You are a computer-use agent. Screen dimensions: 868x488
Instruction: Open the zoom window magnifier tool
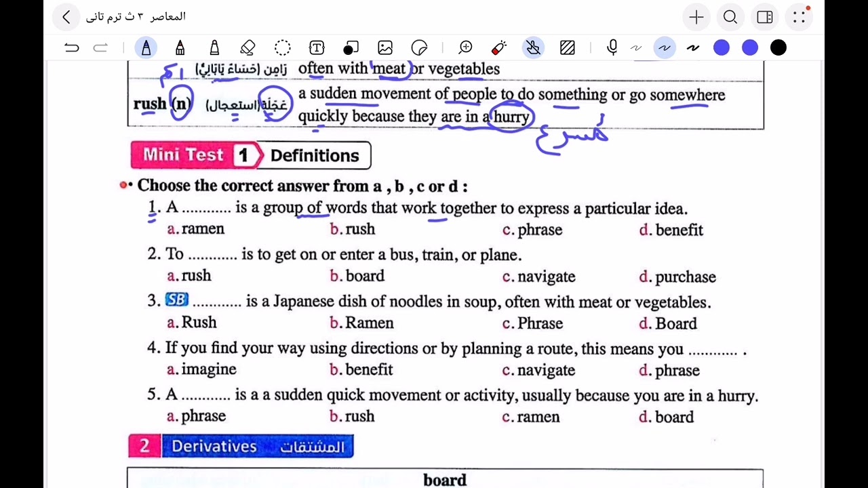pyautogui.click(x=465, y=47)
